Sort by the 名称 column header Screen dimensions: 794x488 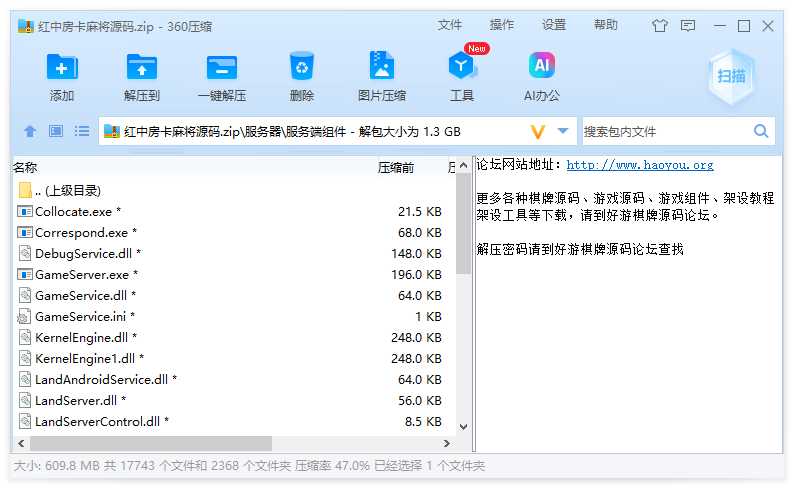[x=25, y=168]
